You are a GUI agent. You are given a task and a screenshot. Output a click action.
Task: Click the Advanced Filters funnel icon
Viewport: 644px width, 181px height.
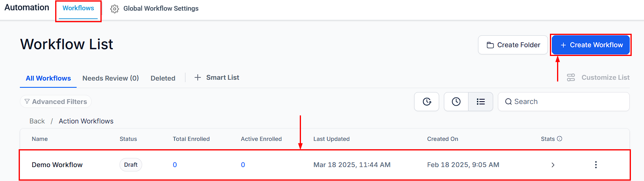click(x=27, y=102)
